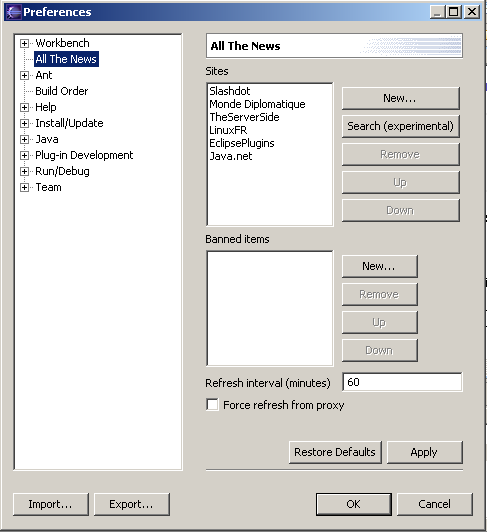Expand the Run/Debug tree node
This screenshot has height=532, width=487.
(x=24, y=171)
